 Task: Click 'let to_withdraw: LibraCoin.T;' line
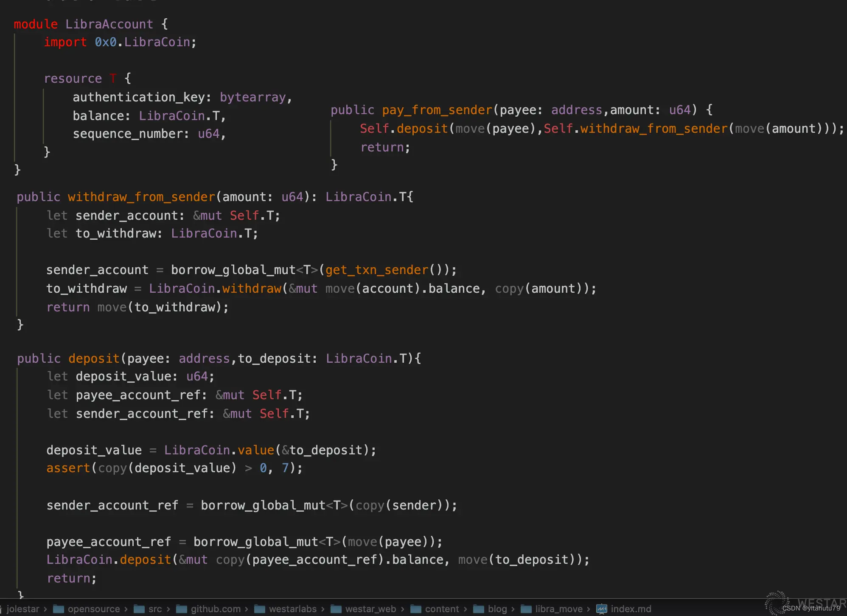[x=152, y=233]
